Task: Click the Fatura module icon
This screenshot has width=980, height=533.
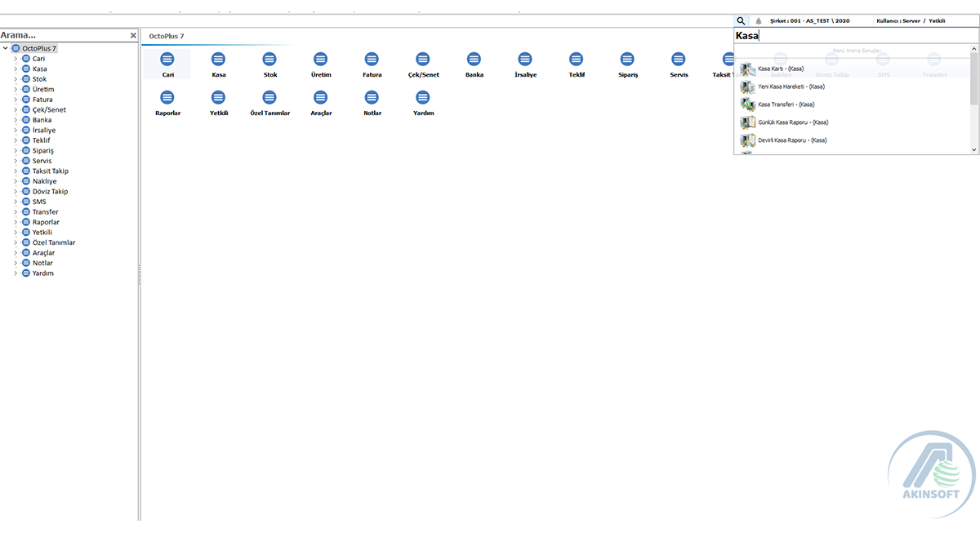Action: 372,60
